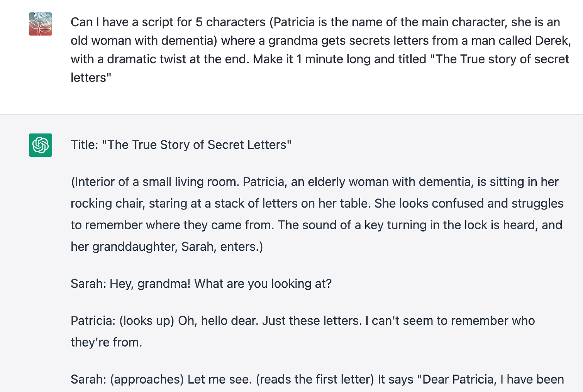
Task: Click "(reads the first letter)" in Sarah's line
Action: (315, 379)
